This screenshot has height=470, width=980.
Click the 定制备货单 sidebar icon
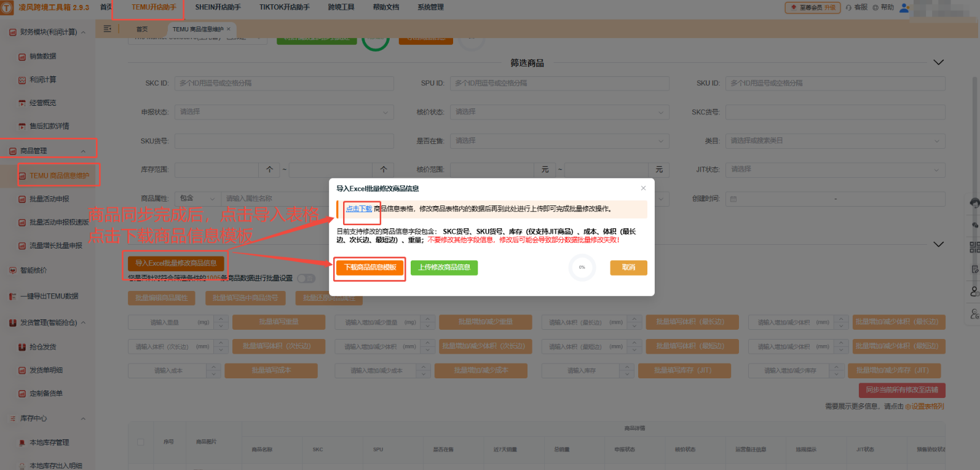tap(22, 394)
